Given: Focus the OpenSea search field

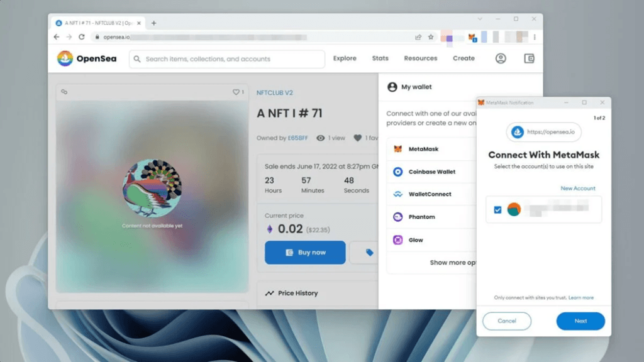Looking at the screenshot, I should [x=226, y=58].
